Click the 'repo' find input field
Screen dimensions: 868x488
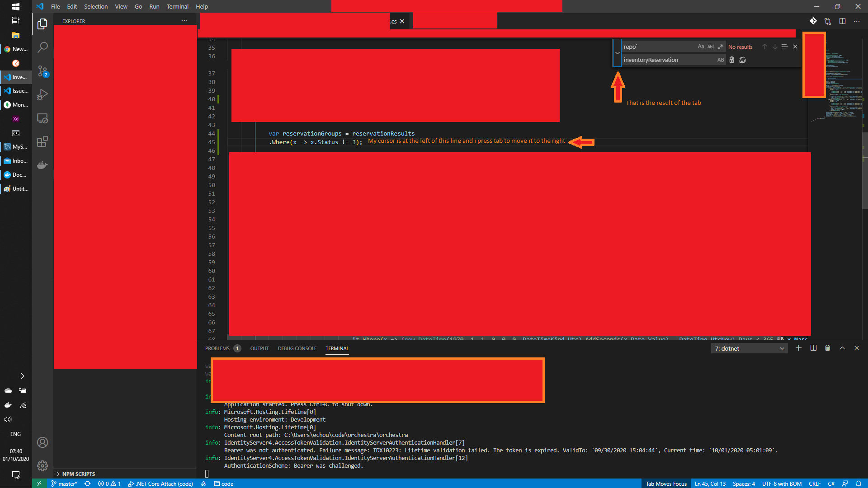(x=658, y=47)
